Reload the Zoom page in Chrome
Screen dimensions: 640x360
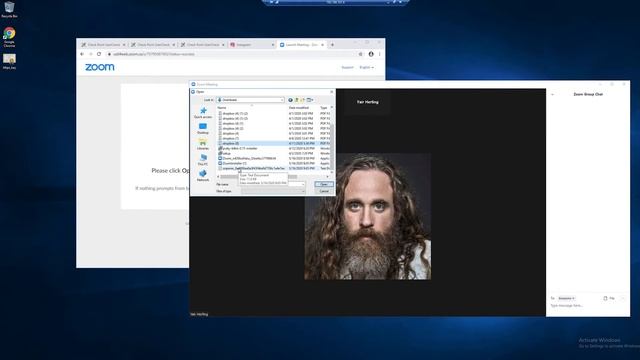[99, 54]
